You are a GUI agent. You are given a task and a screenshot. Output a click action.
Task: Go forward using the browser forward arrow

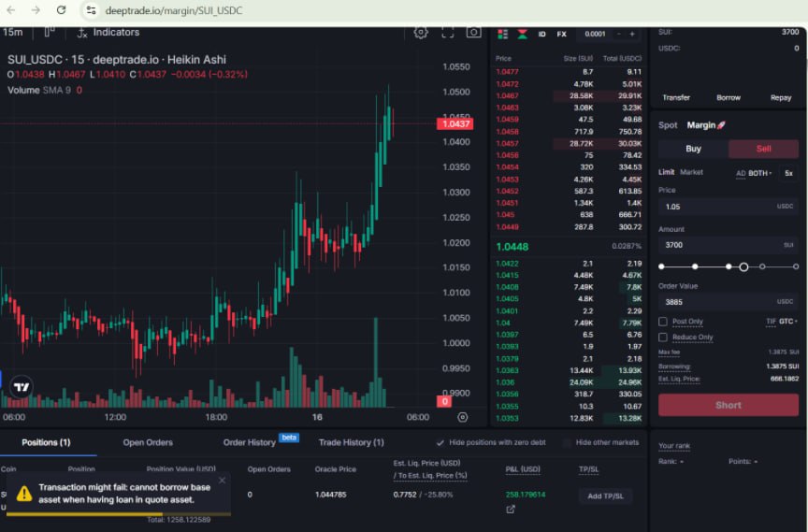pyautogui.click(x=36, y=10)
